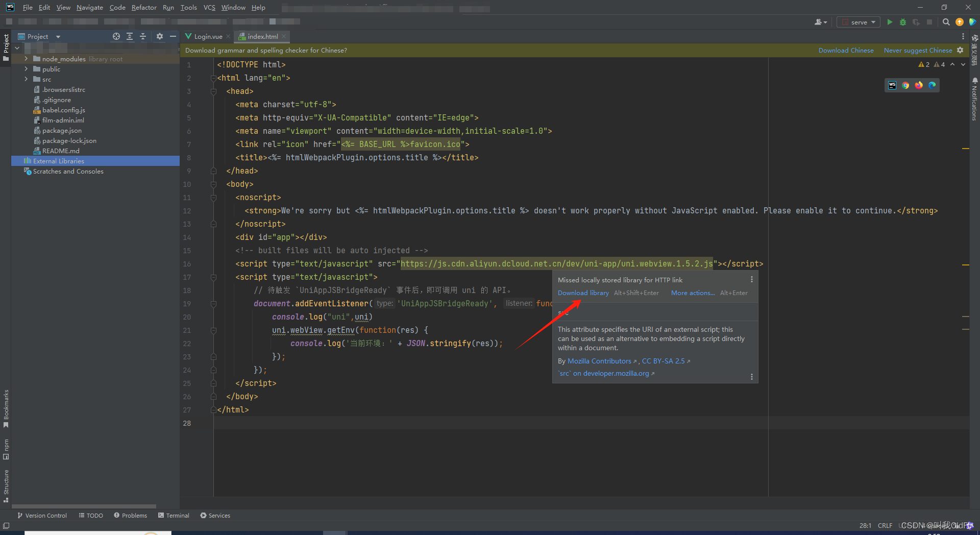
Task: Click the CRLF line separator in status bar
Action: pos(885,525)
